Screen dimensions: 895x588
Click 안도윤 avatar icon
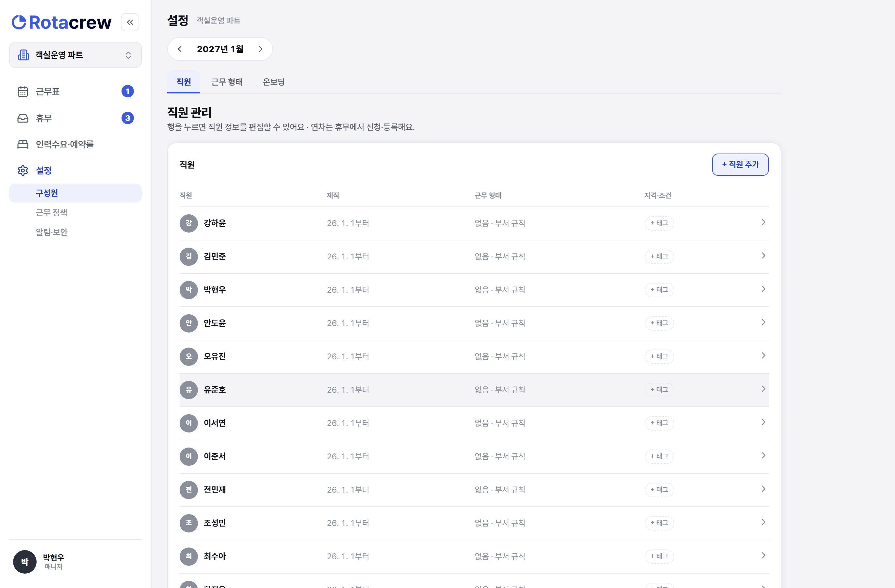click(189, 323)
